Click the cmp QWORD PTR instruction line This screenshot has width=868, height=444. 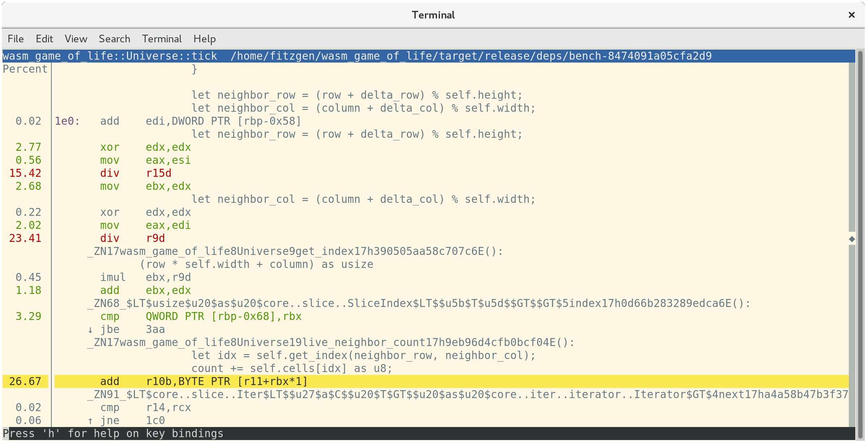coord(201,316)
